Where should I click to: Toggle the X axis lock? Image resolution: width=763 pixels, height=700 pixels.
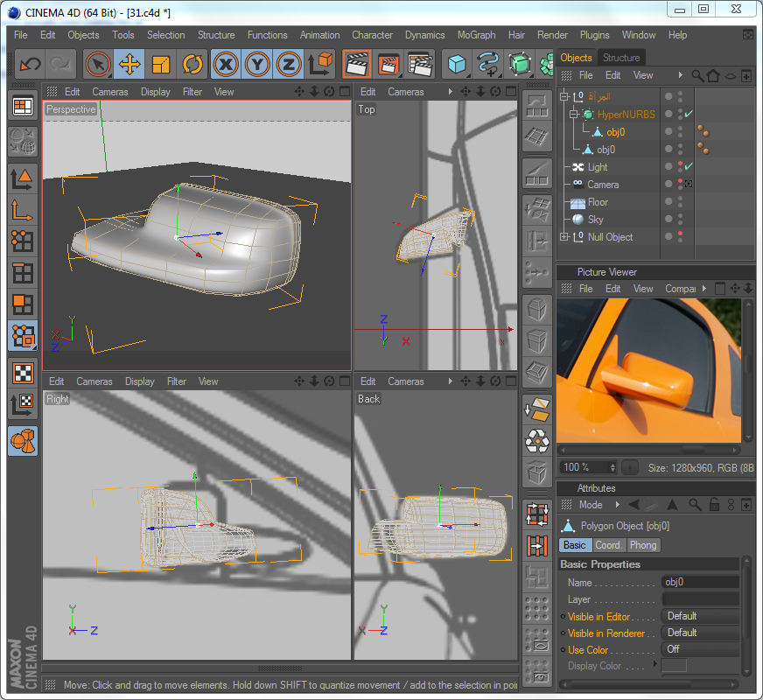click(226, 64)
